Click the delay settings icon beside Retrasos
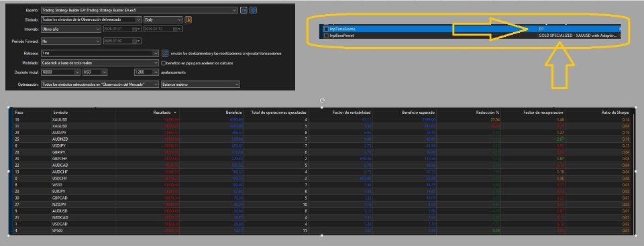The height and width of the screenshot is (246, 644). [x=165, y=54]
